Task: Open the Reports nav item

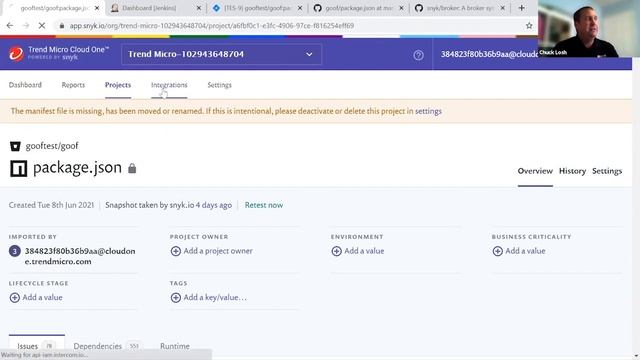Action: [x=73, y=85]
